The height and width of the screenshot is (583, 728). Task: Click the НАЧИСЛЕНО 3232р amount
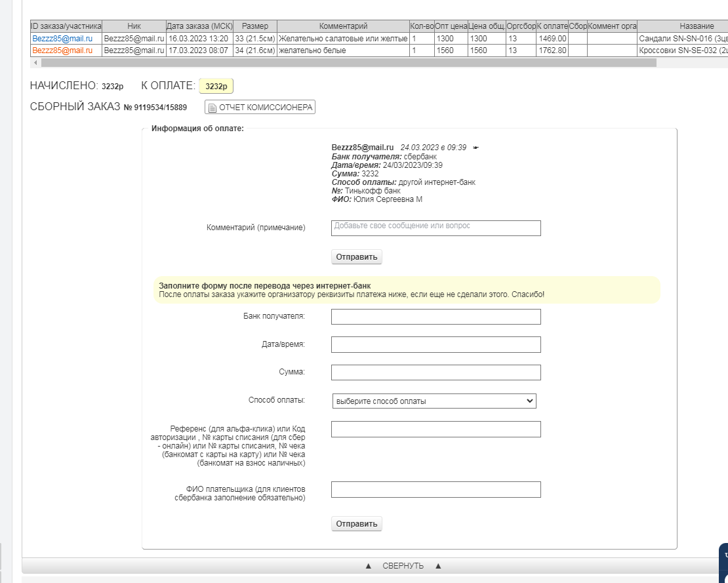[x=112, y=87]
